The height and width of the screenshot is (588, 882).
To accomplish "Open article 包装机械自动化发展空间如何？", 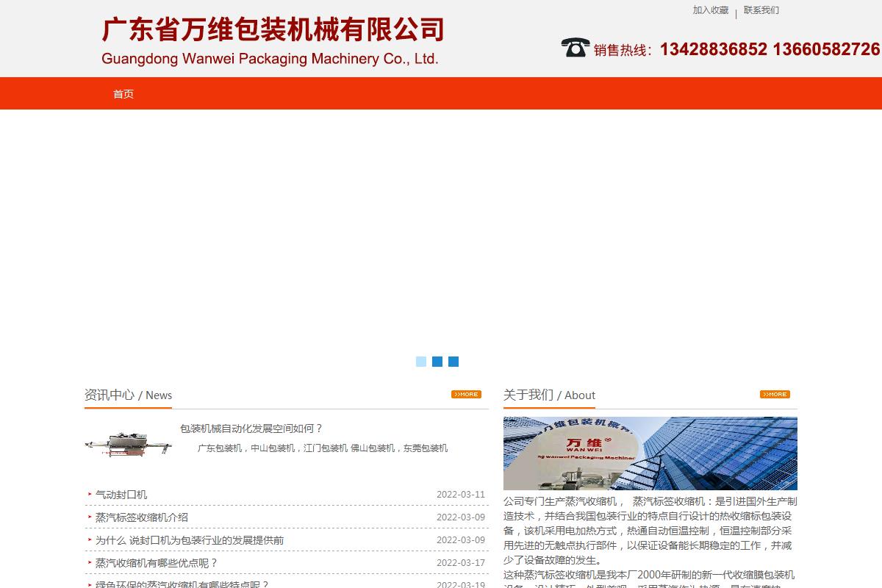I will [251, 429].
